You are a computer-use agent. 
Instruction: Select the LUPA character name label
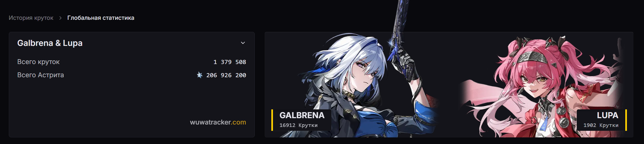[x=607, y=115]
